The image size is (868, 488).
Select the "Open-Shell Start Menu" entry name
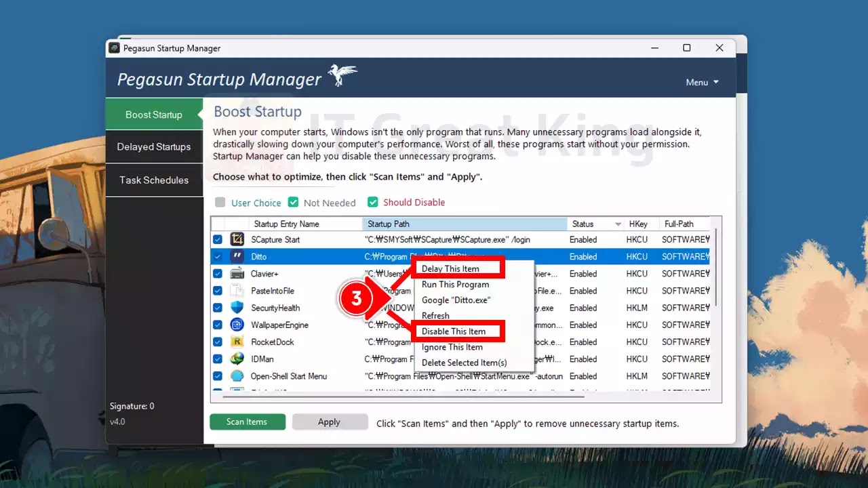289,376
